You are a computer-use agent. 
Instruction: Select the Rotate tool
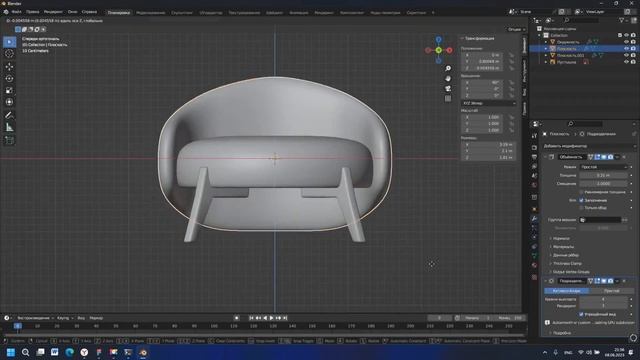click(9, 78)
